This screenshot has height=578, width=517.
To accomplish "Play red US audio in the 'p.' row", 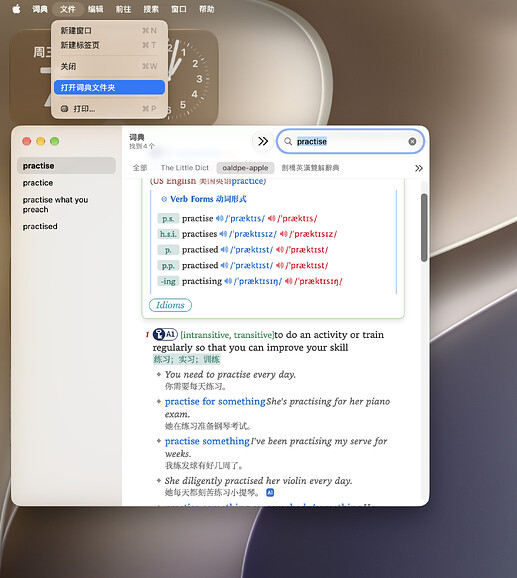I will point(280,250).
